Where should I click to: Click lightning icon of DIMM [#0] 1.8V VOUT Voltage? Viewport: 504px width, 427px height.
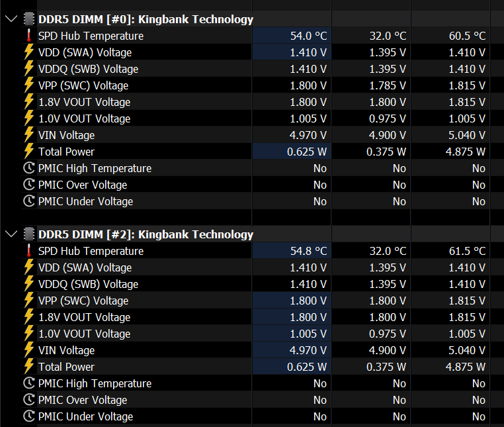click(x=29, y=102)
